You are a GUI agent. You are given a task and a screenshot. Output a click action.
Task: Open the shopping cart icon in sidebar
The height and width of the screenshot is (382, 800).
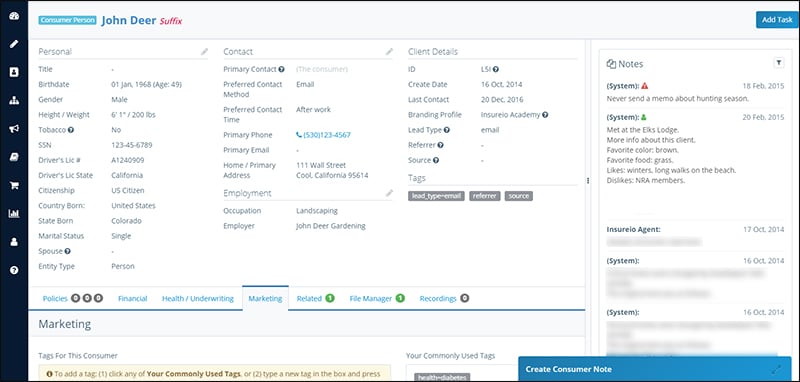14,186
